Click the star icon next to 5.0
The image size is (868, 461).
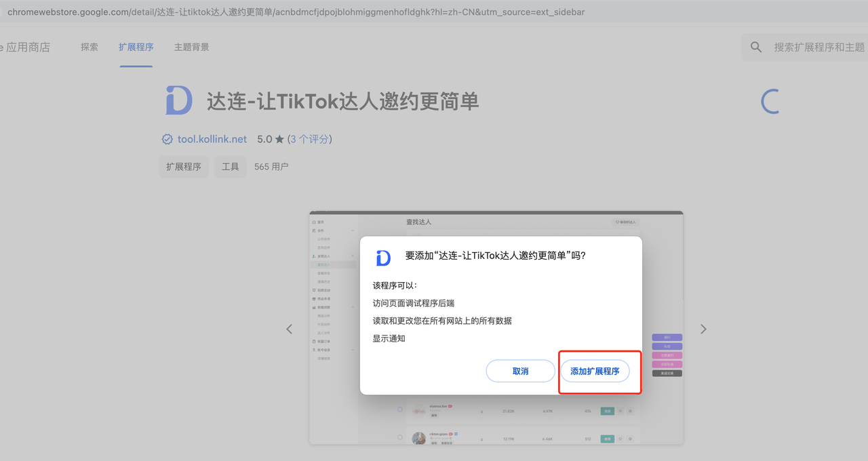click(x=279, y=139)
